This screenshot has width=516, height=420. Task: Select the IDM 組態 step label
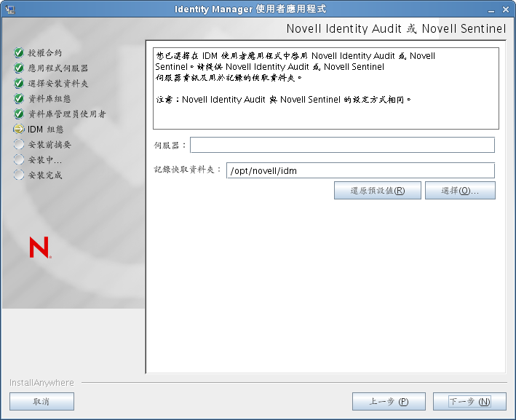45,130
